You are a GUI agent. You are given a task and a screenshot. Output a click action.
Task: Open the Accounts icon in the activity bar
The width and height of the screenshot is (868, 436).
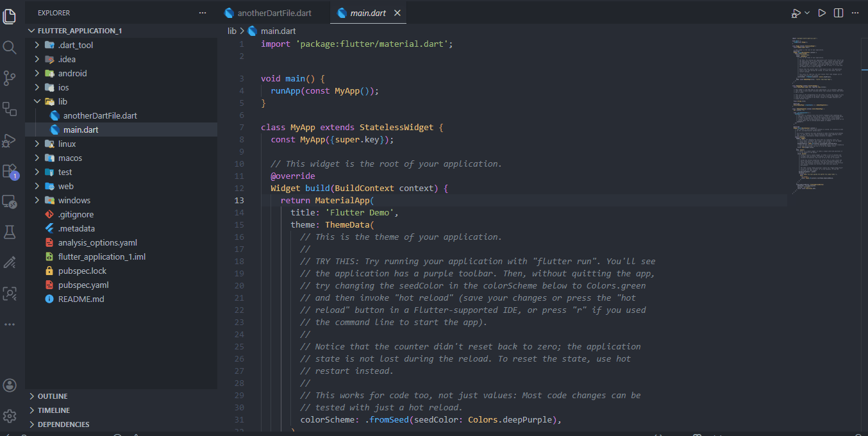[10, 385]
